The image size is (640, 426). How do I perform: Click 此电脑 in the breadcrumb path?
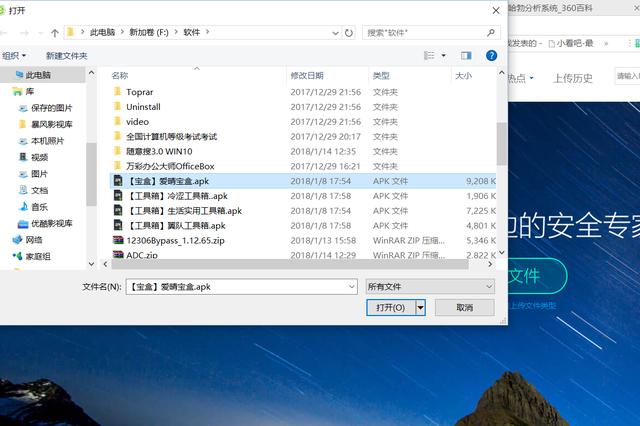pyautogui.click(x=102, y=33)
